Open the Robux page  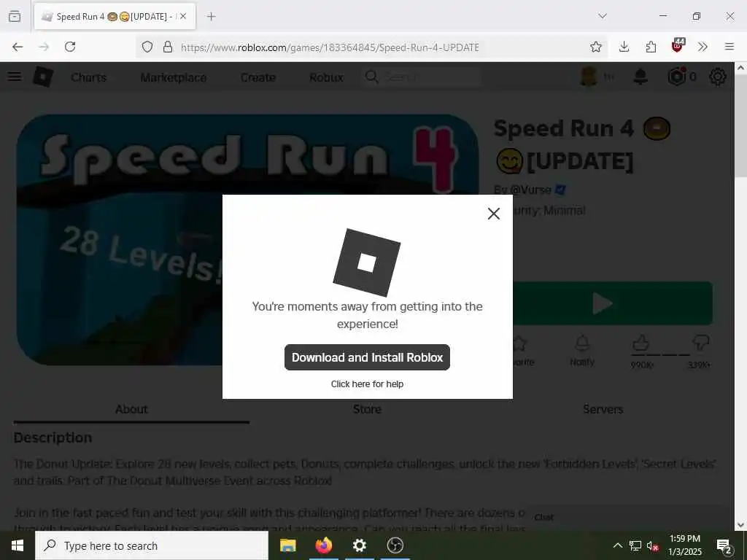pyautogui.click(x=326, y=77)
